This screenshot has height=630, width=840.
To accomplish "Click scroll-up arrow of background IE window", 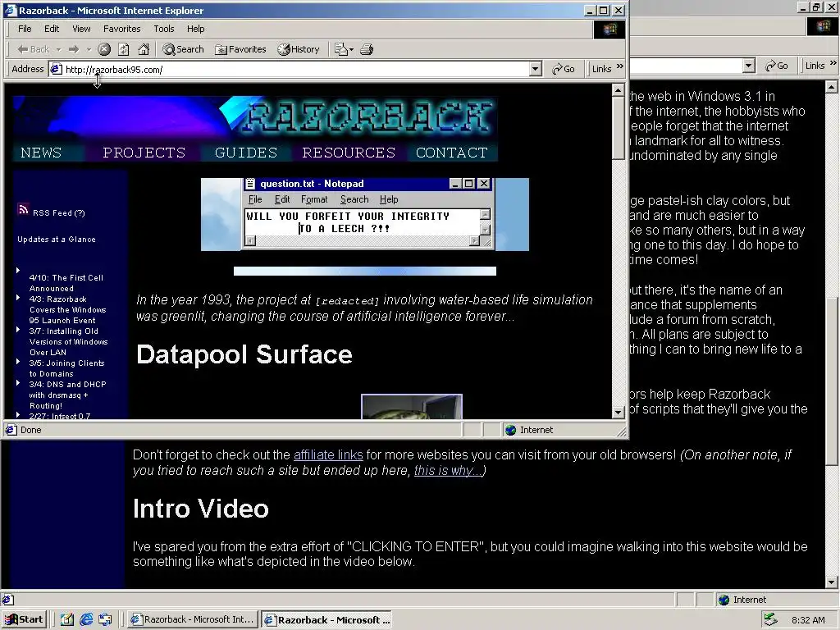I will 832,86.
